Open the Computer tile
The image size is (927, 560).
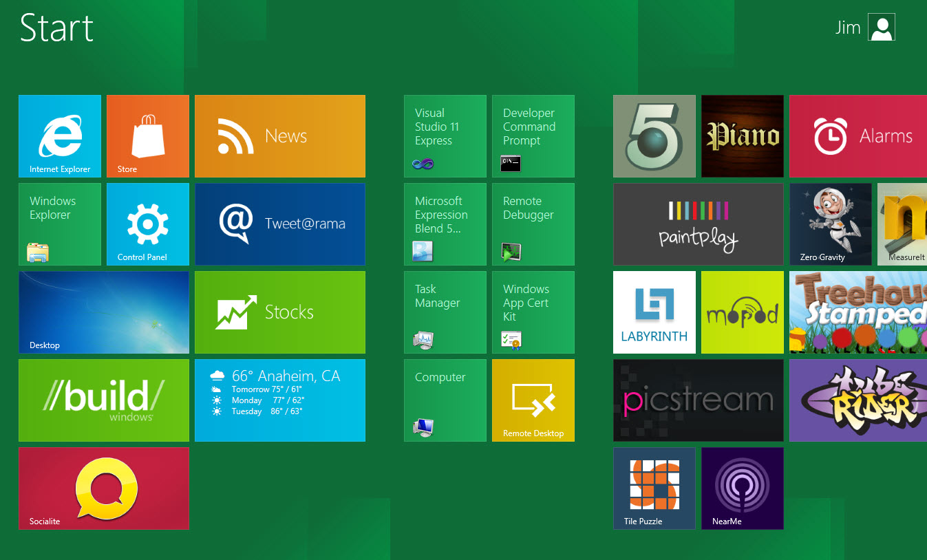[x=445, y=400]
